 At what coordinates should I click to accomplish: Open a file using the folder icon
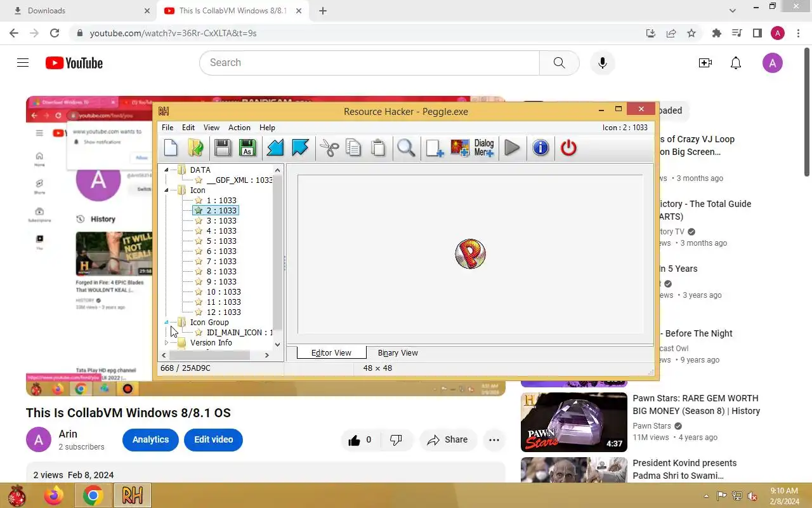[195, 148]
